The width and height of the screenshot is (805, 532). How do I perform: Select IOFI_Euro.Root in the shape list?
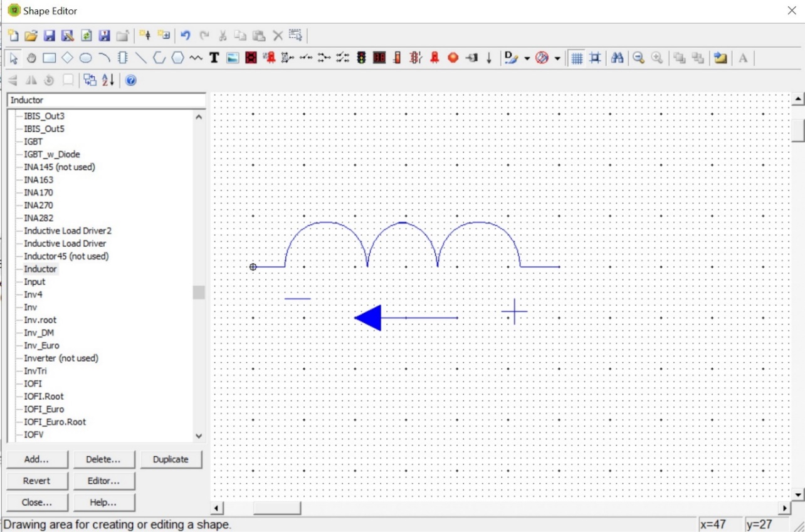[x=55, y=422]
